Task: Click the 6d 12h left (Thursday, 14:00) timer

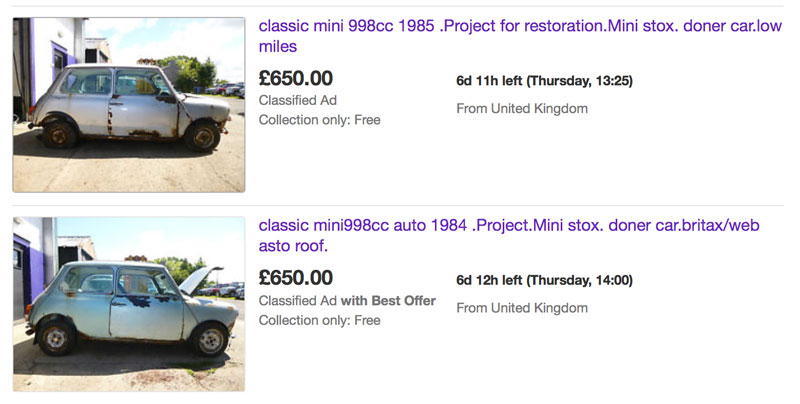Action: tap(544, 281)
